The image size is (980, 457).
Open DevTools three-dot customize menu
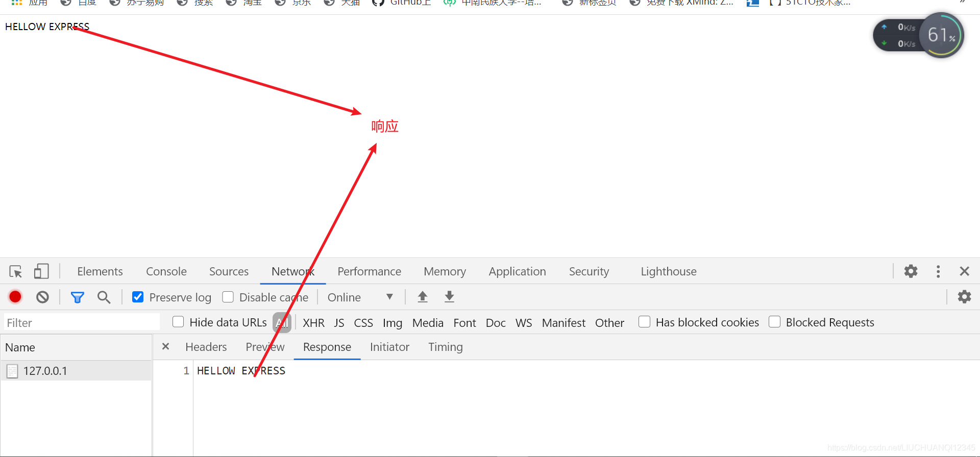[938, 271]
